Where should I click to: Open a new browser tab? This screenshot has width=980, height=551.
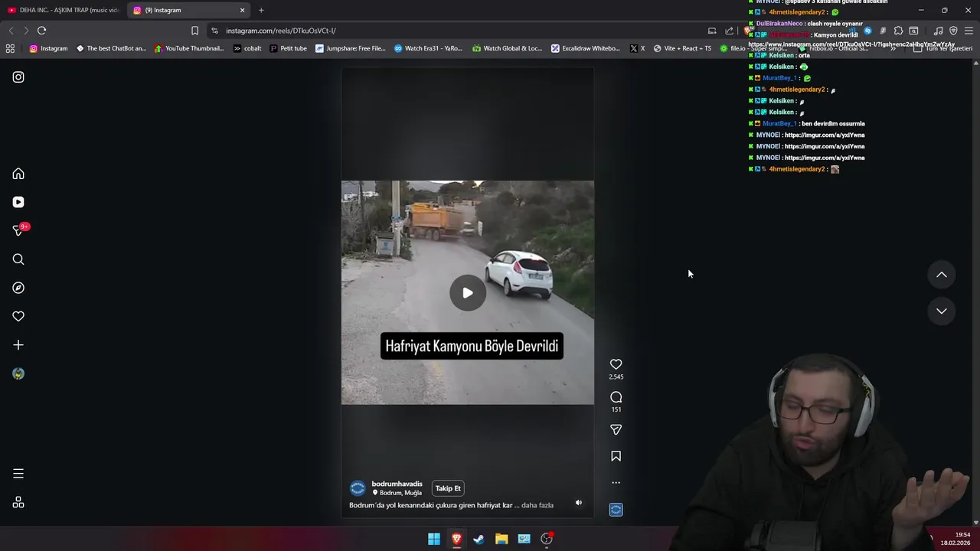[x=261, y=10]
